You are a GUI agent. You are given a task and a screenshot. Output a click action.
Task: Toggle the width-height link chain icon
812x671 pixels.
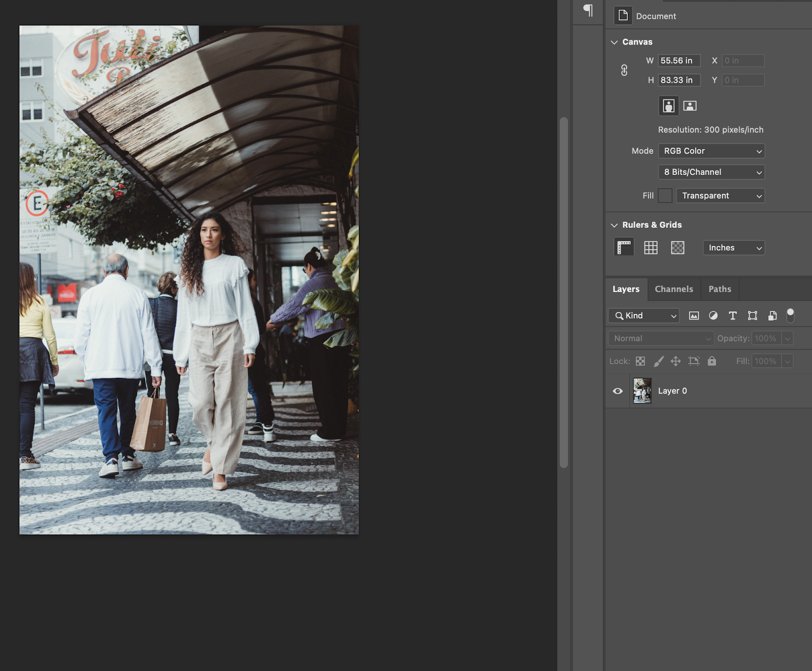coord(624,70)
